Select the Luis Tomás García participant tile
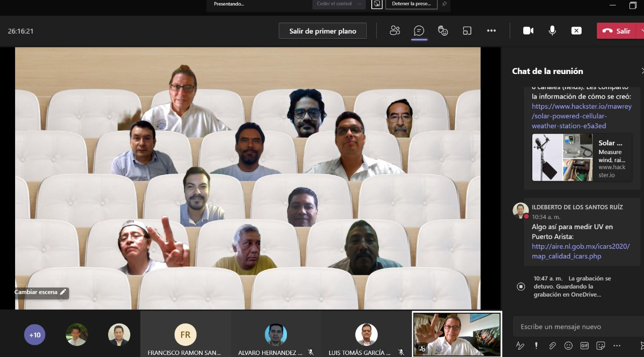This screenshot has height=357, width=644. click(366, 334)
